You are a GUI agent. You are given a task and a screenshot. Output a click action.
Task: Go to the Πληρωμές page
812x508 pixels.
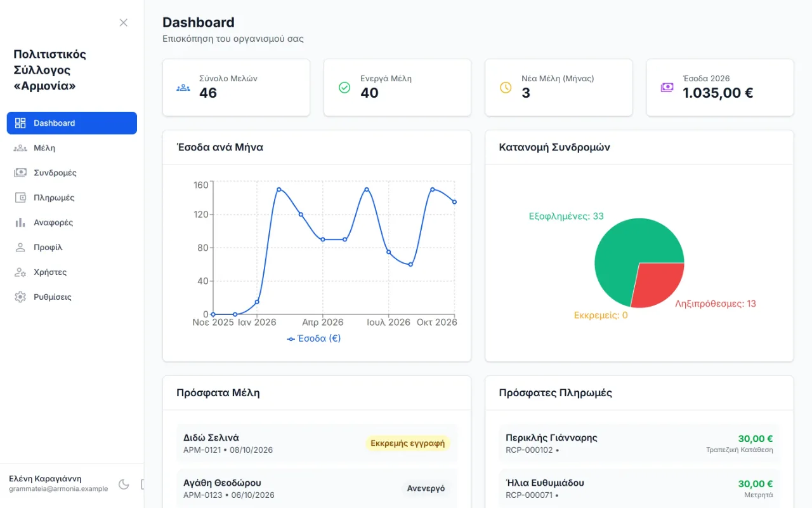click(72, 197)
